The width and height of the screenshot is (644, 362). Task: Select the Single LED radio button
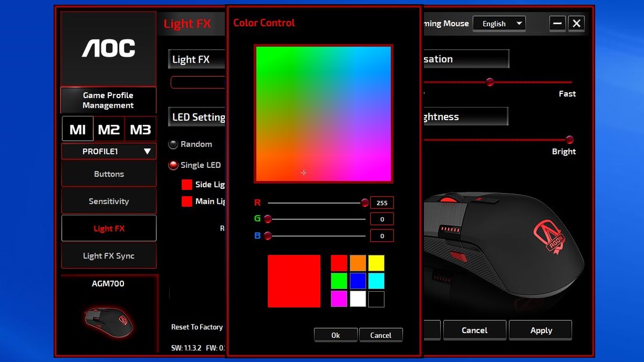[x=173, y=165]
